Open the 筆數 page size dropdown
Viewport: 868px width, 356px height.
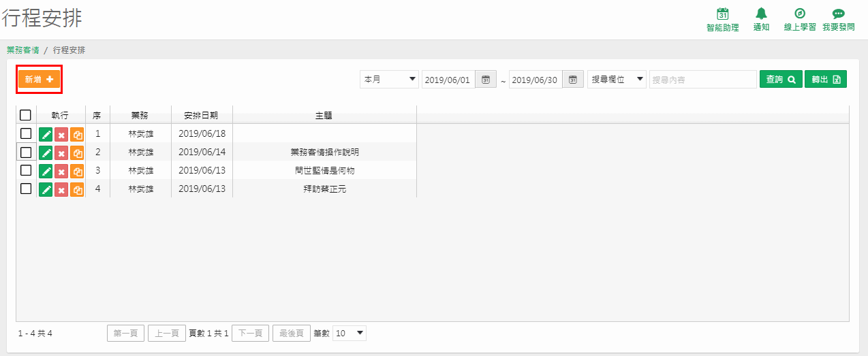350,333
